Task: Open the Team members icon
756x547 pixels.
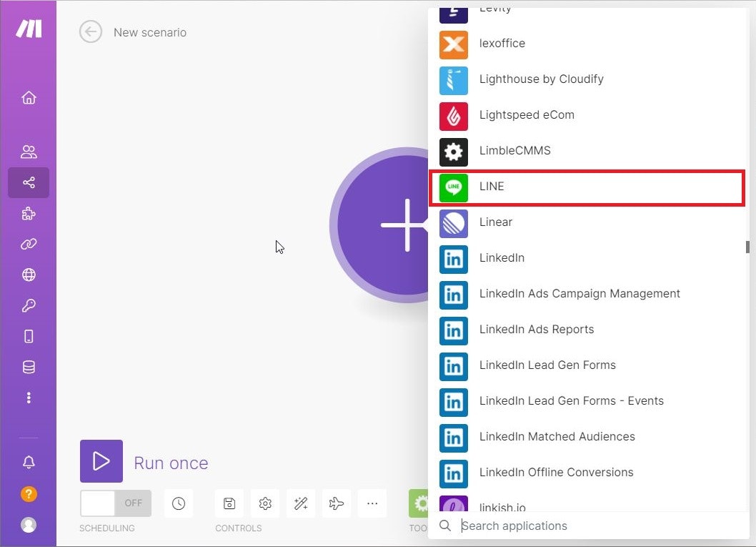Action: click(29, 152)
